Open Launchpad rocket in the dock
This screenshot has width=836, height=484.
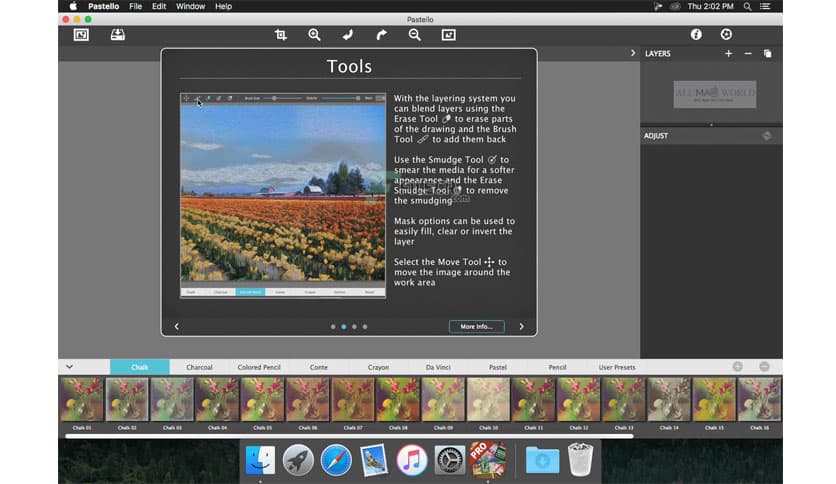click(x=298, y=459)
